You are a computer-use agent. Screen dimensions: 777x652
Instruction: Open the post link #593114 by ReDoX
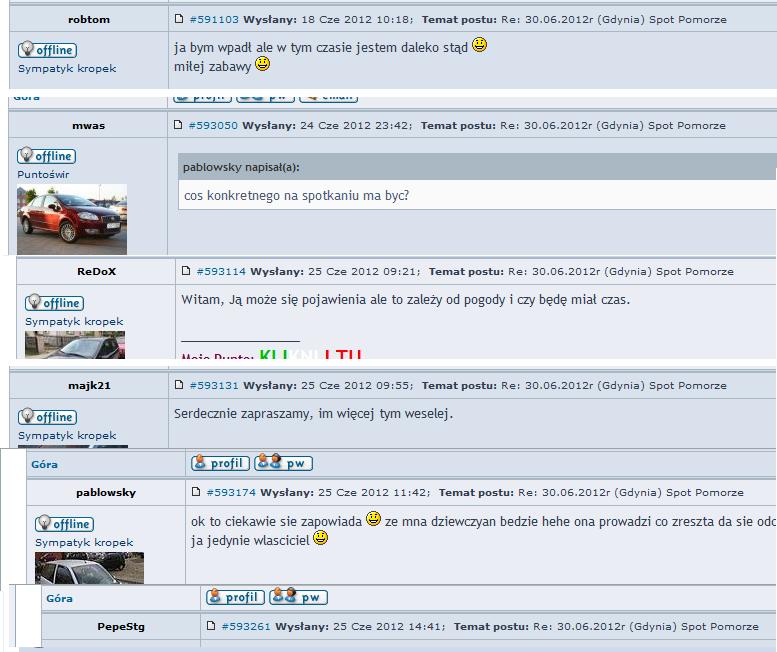pyautogui.click(x=221, y=271)
